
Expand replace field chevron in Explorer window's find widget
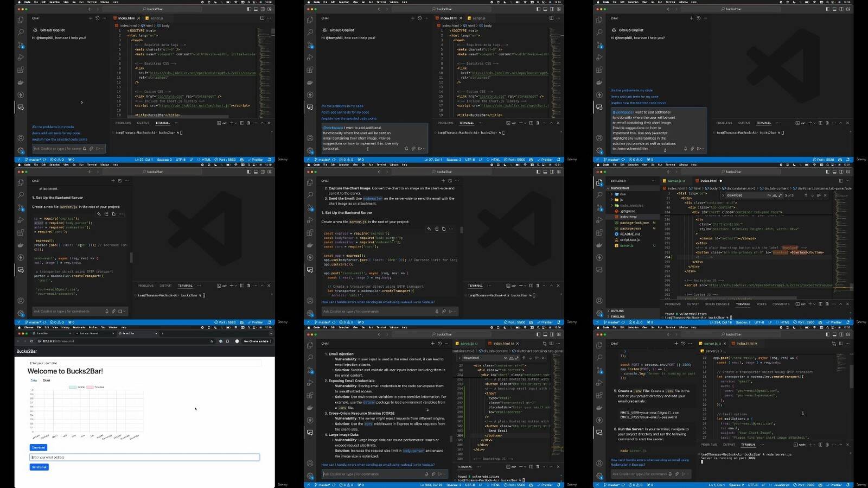[x=723, y=195]
